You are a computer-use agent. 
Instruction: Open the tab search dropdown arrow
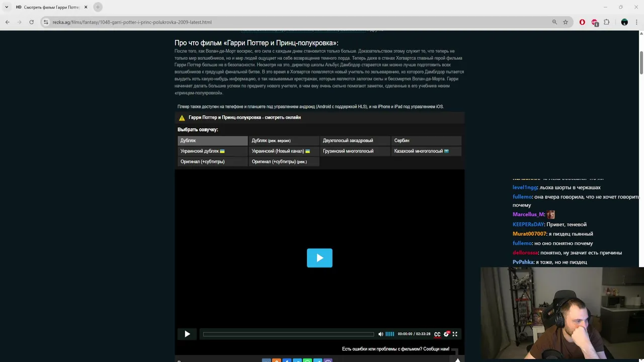(x=7, y=7)
